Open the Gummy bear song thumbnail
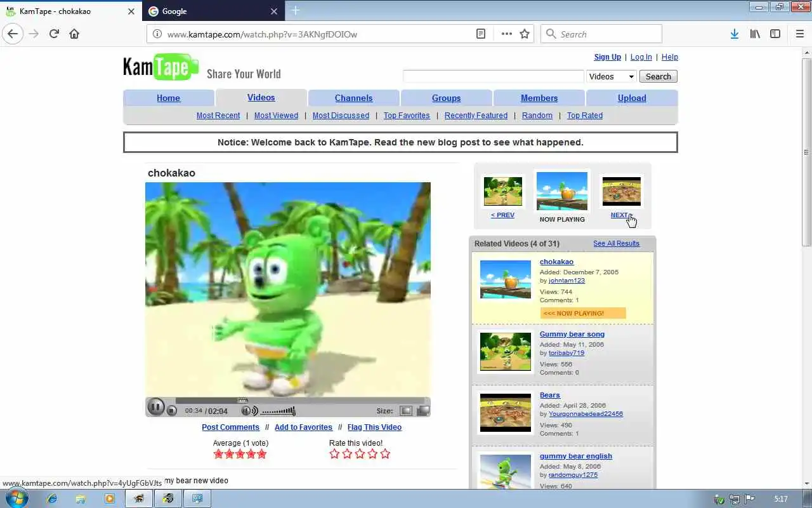Image resolution: width=812 pixels, height=508 pixels. point(506,352)
